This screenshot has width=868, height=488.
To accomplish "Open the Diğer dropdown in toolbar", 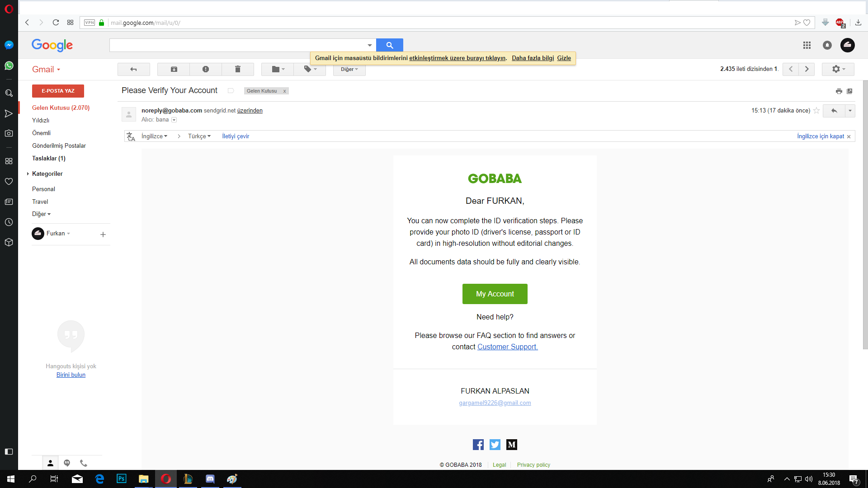I will pyautogui.click(x=349, y=69).
